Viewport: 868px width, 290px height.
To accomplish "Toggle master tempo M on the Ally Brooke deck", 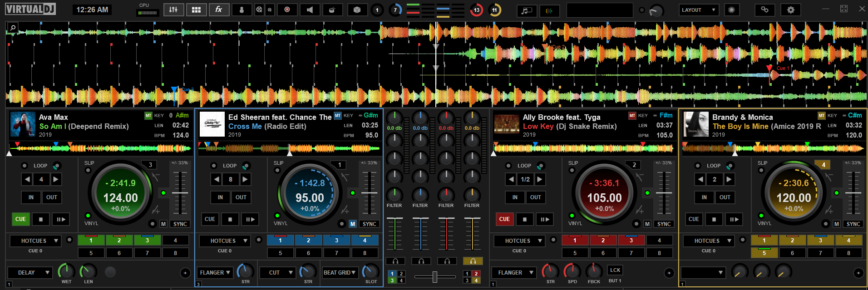I will 647,224.
